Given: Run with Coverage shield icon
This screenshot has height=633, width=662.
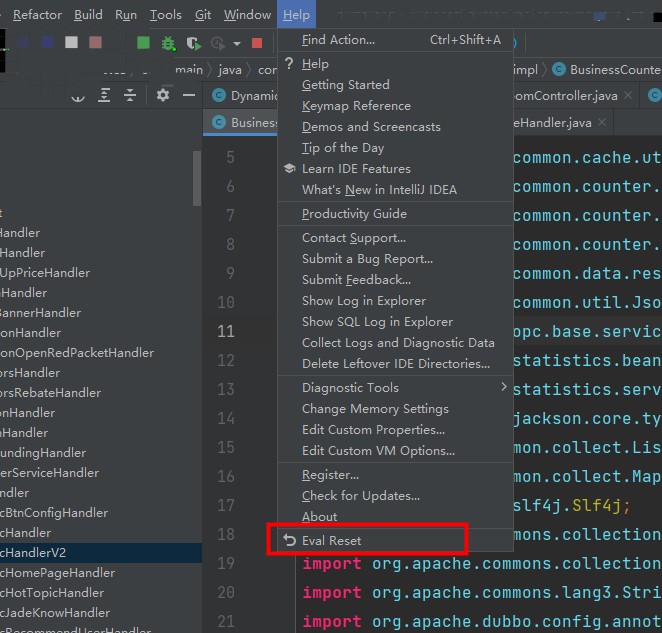Looking at the screenshot, I should tap(194, 43).
